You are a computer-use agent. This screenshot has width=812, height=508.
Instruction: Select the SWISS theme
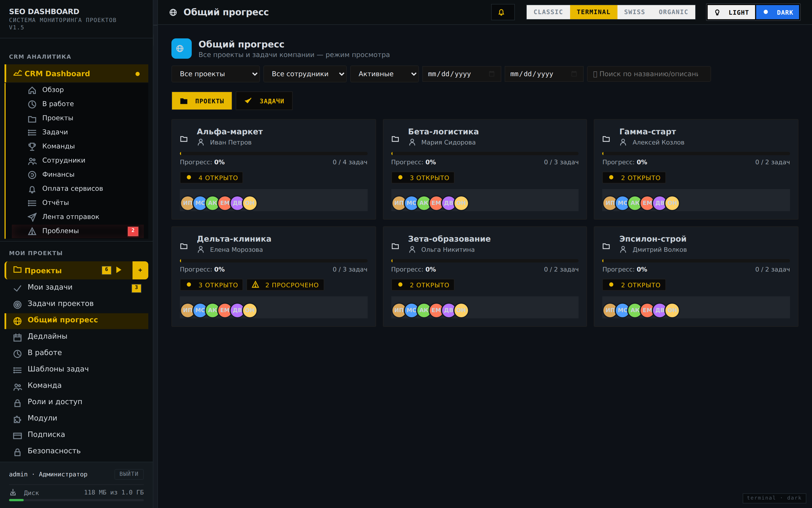click(634, 12)
